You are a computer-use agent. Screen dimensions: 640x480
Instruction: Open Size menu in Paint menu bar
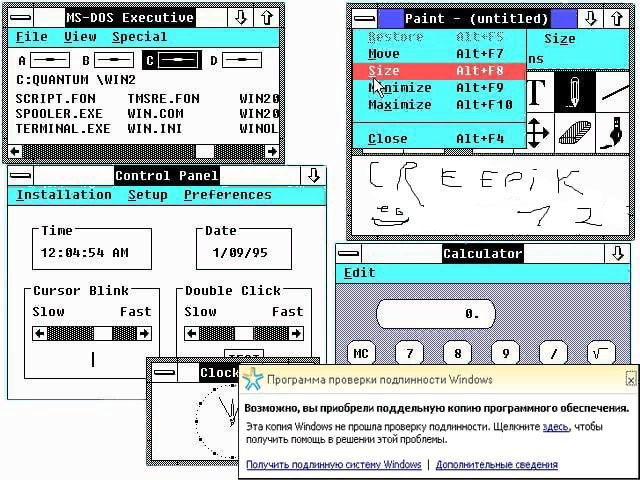(560, 39)
